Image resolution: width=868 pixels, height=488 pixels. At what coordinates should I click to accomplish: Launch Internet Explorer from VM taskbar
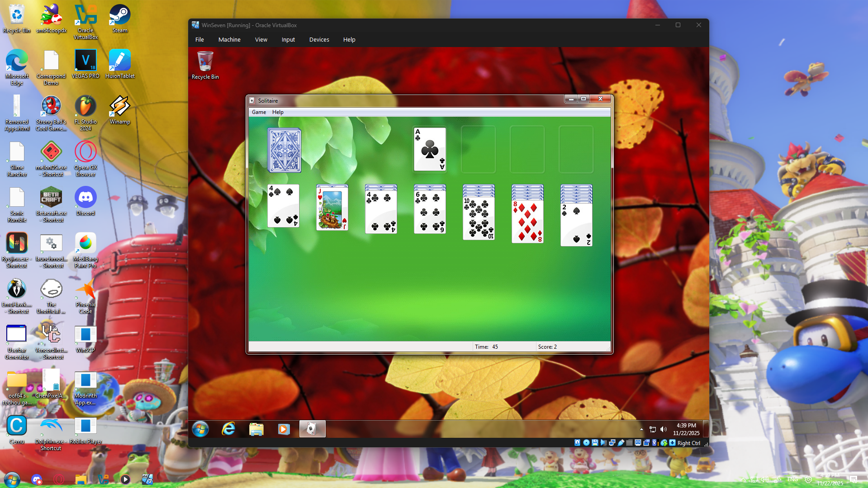228,429
